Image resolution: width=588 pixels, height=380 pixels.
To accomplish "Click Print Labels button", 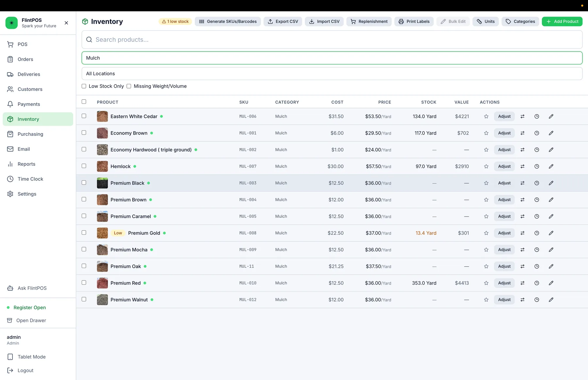I will [x=414, y=22].
